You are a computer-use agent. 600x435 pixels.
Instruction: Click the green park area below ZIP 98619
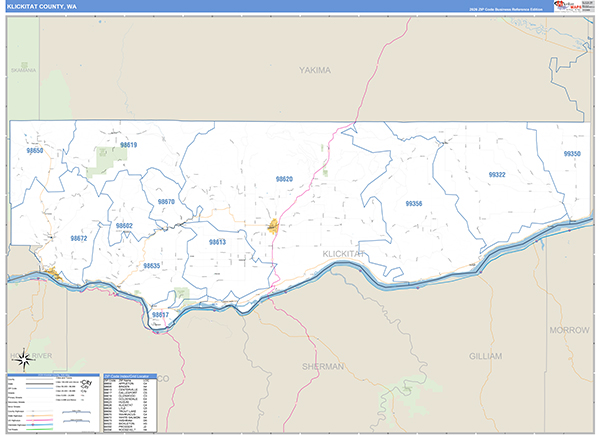pos(107,162)
